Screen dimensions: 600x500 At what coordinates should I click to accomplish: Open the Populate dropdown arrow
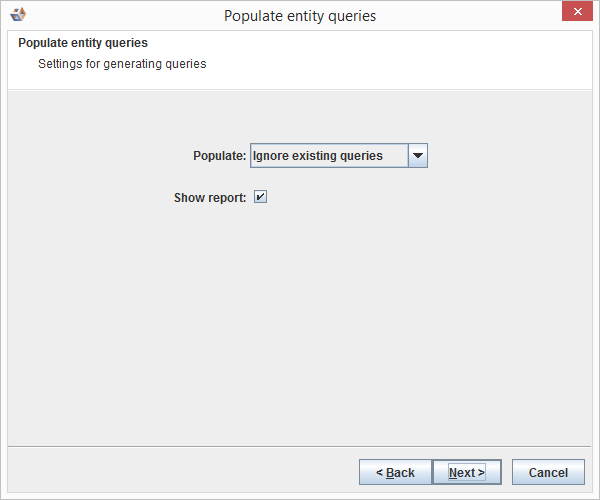(419, 155)
